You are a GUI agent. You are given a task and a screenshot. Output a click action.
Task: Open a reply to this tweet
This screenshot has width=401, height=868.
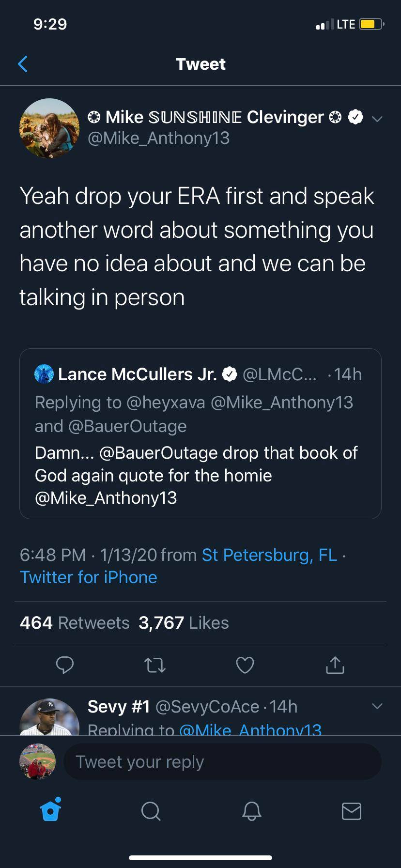[x=65, y=665]
